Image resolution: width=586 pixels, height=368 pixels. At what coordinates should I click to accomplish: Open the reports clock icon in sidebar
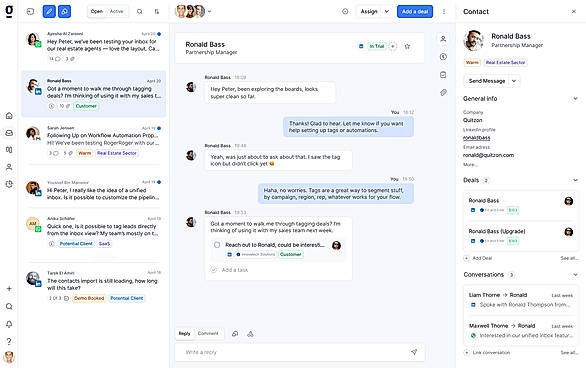click(x=9, y=184)
